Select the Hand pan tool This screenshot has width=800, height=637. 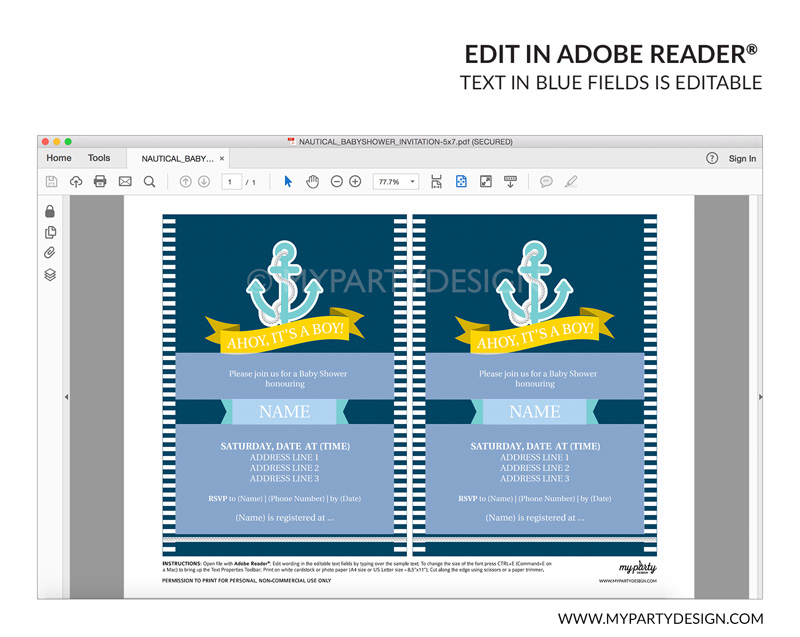[312, 182]
